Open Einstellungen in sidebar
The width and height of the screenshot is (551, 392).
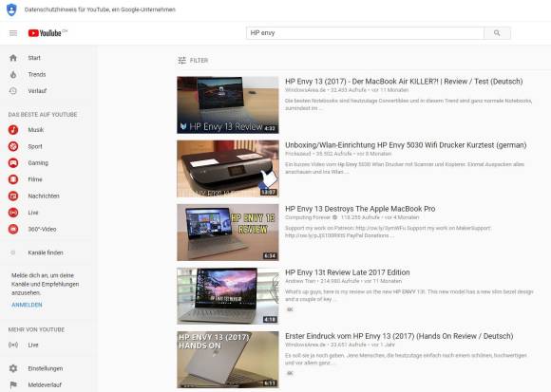point(46,368)
